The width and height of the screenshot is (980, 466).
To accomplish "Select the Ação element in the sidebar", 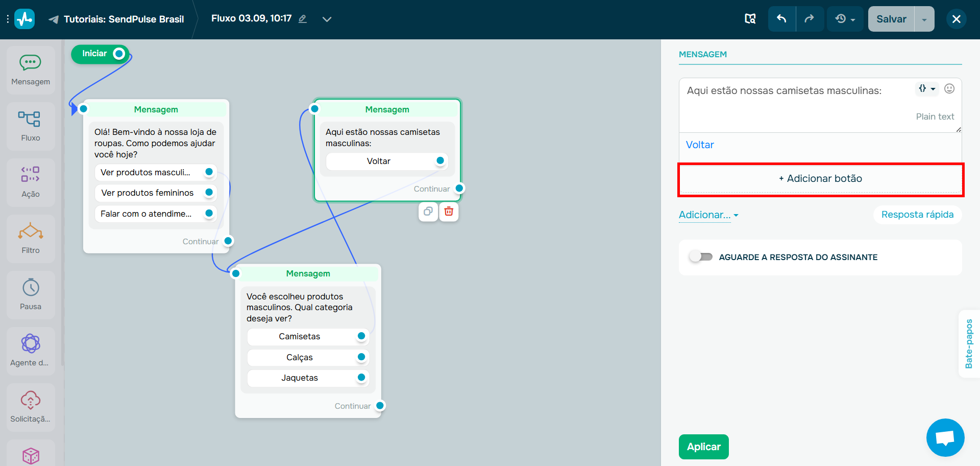I will click(x=31, y=181).
